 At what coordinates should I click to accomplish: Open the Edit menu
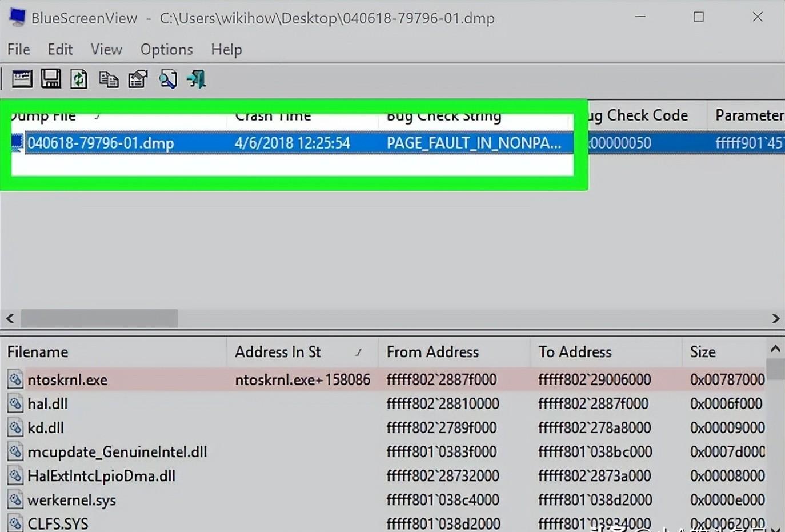(x=60, y=49)
